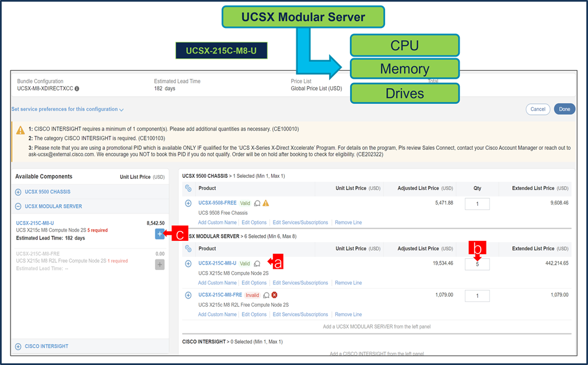Open UCSX-215C-M8-U link in selected table
588x365 pixels.
pos(218,263)
